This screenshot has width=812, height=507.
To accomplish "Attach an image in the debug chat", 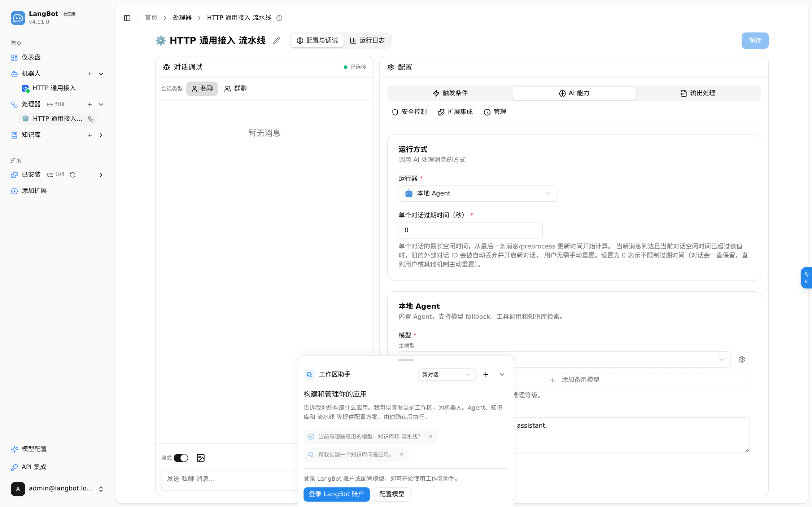I will (201, 458).
